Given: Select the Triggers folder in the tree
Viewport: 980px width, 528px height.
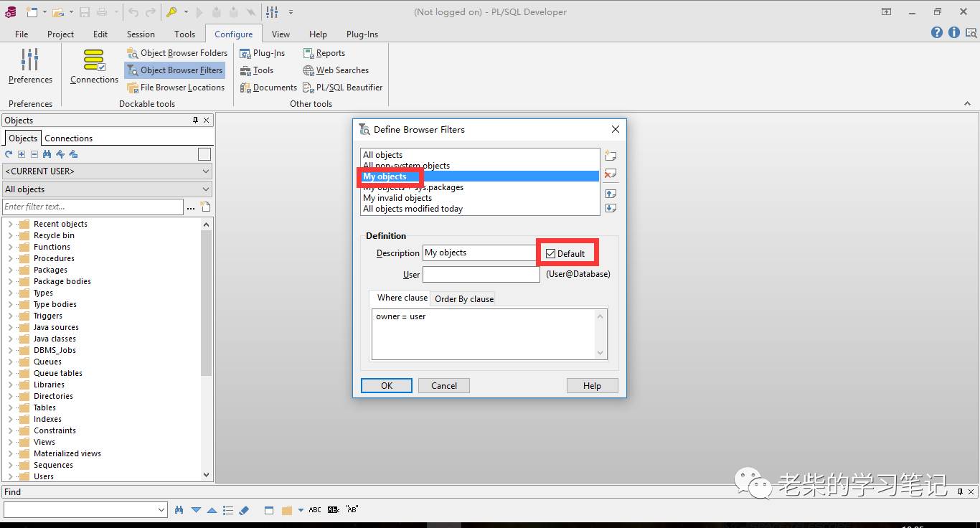Looking at the screenshot, I should (x=48, y=316).
